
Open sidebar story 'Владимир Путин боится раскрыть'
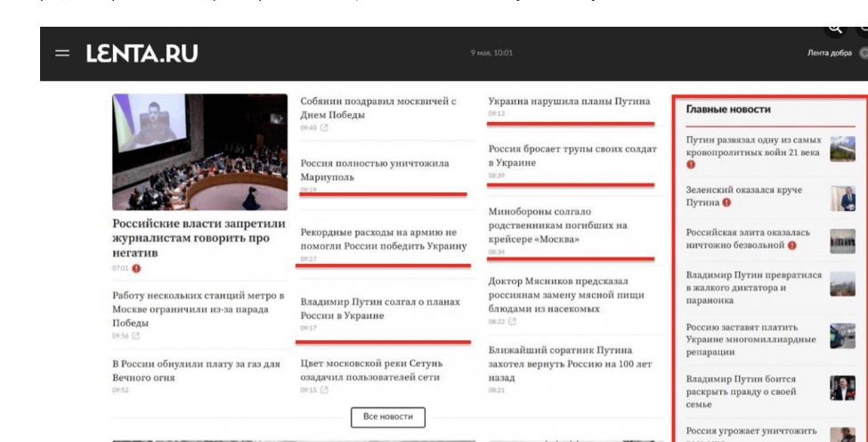tap(742, 391)
